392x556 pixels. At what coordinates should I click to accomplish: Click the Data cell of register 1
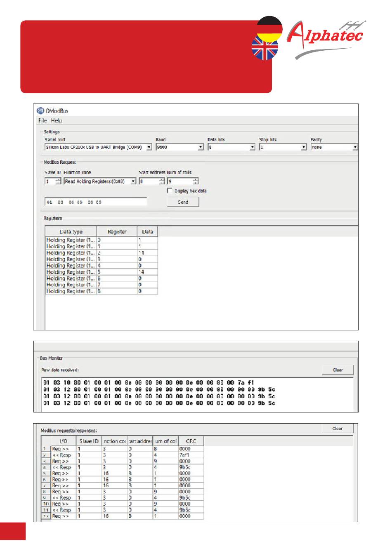pyautogui.click(x=147, y=246)
